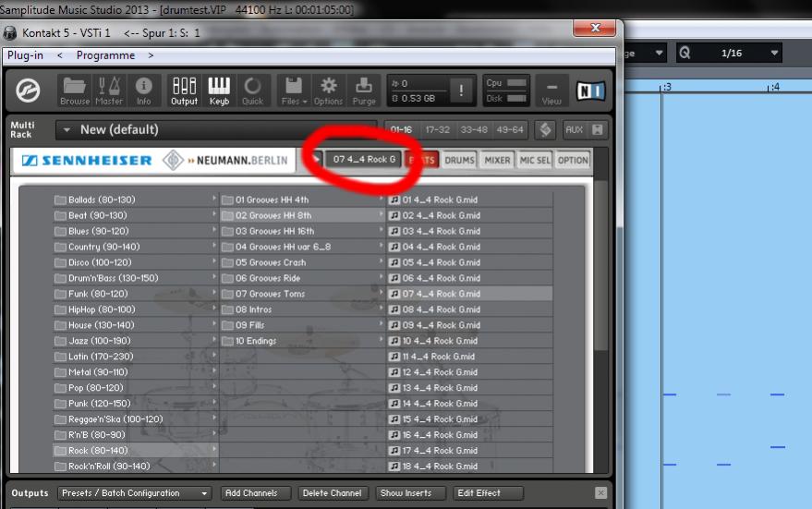Open the Plug-in menu
Screen dimensions: 812x509
click(25, 55)
